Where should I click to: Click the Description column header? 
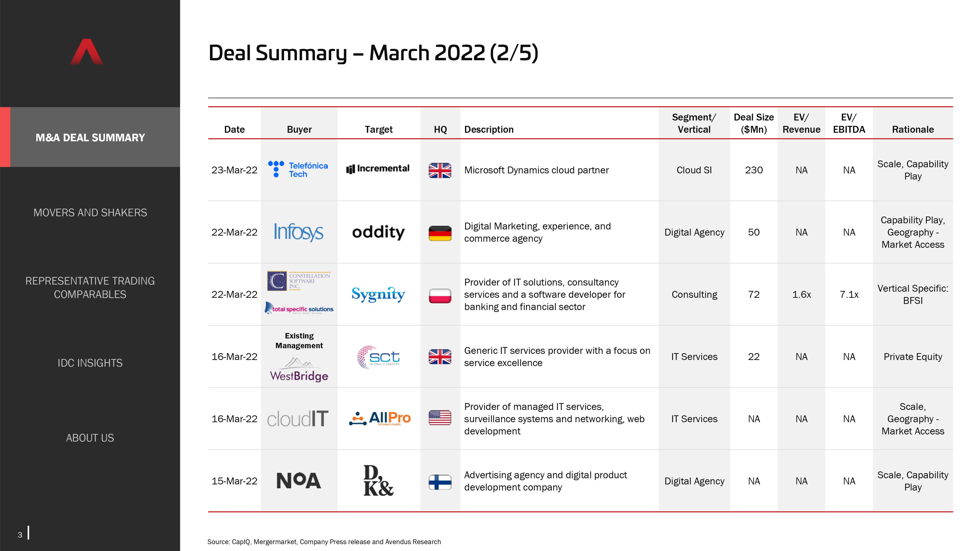(x=489, y=129)
